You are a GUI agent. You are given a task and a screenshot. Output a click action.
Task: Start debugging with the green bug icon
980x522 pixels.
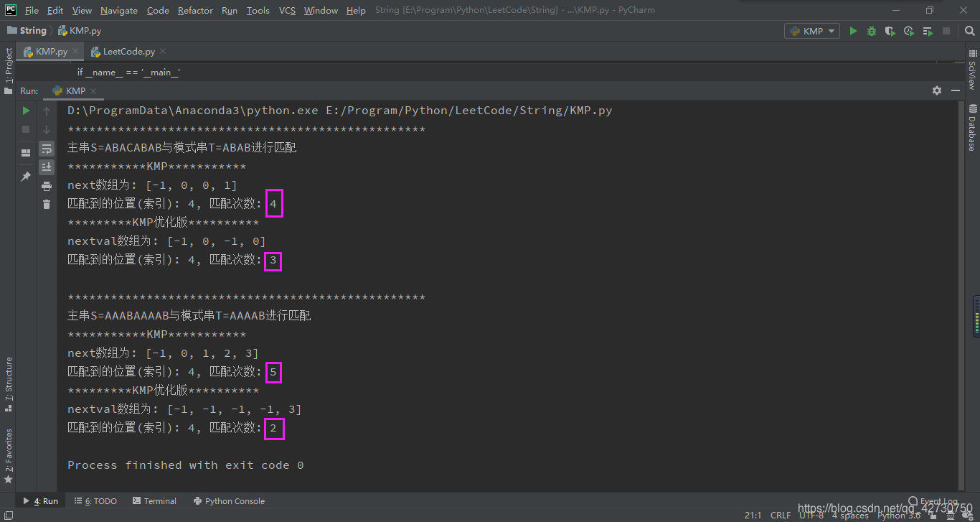pos(872,31)
